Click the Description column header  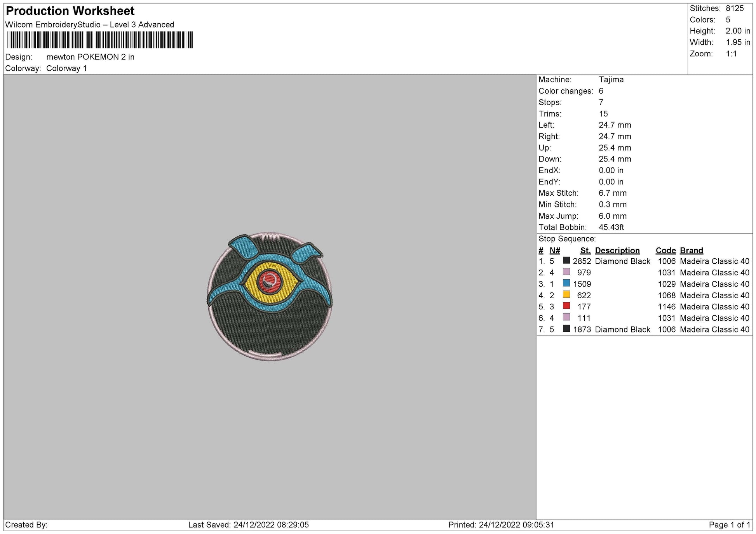pyautogui.click(x=618, y=250)
